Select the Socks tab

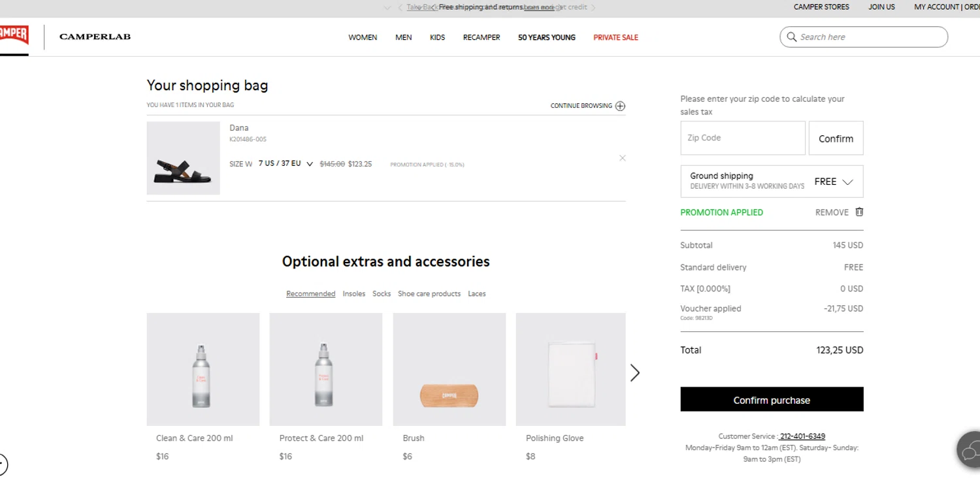[382, 294]
